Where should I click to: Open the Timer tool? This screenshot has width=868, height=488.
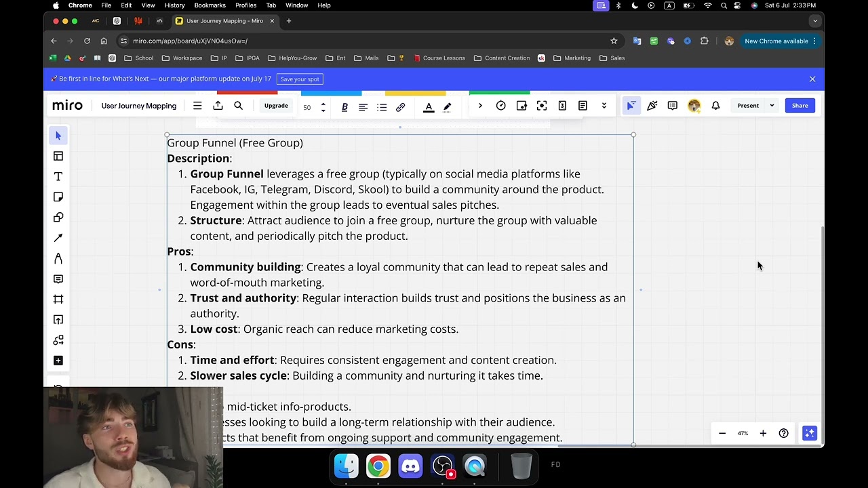coord(501,106)
